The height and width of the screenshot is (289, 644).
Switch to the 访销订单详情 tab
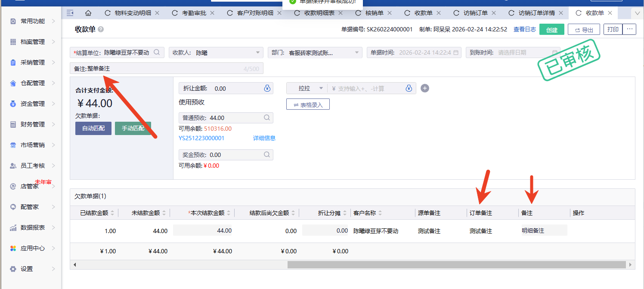click(x=536, y=13)
